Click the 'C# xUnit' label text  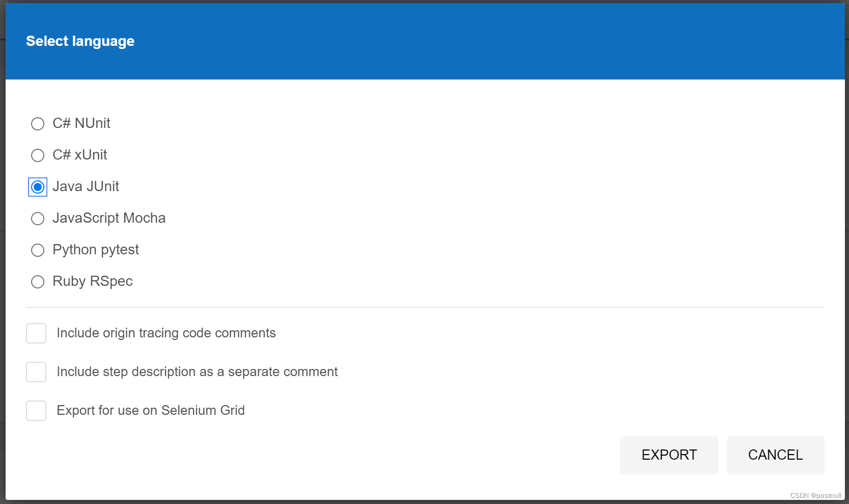[x=80, y=155]
